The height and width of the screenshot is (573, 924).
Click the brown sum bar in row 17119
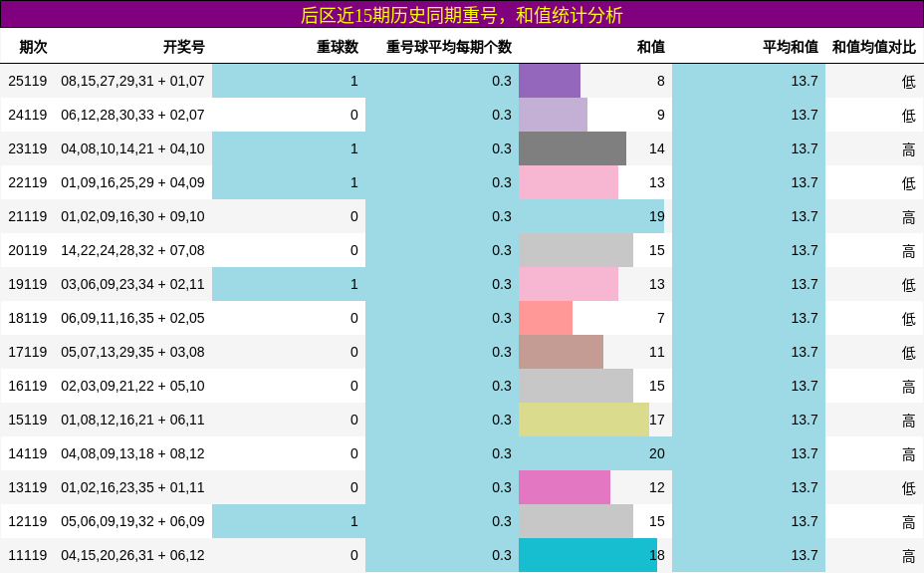pos(561,352)
